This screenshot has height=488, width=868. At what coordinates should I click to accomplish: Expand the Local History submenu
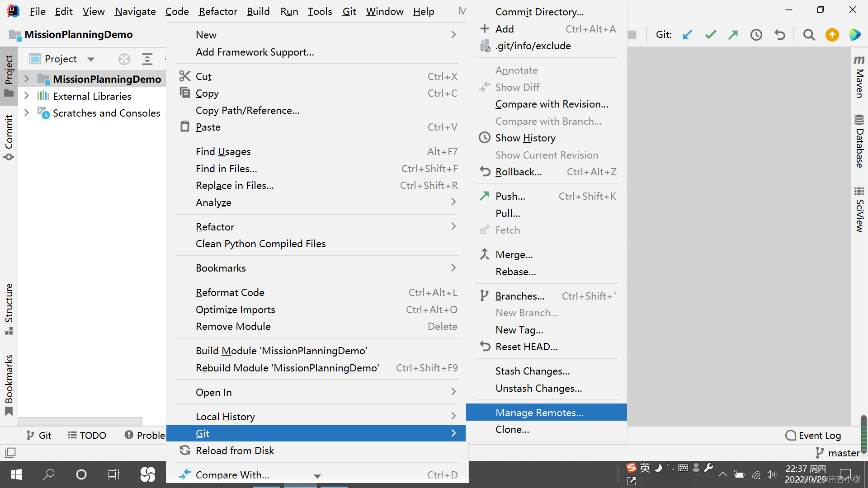point(316,417)
